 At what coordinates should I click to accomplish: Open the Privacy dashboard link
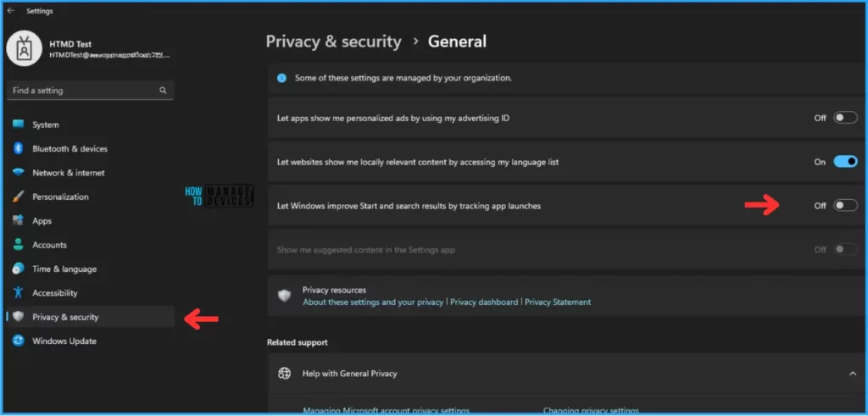[x=484, y=302]
